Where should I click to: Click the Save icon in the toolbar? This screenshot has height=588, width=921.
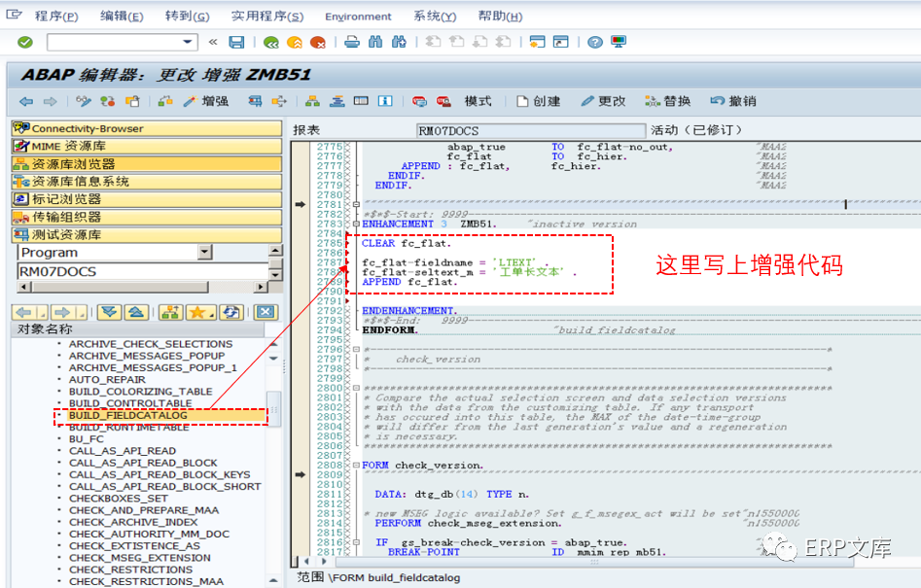click(x=236, y=41)
